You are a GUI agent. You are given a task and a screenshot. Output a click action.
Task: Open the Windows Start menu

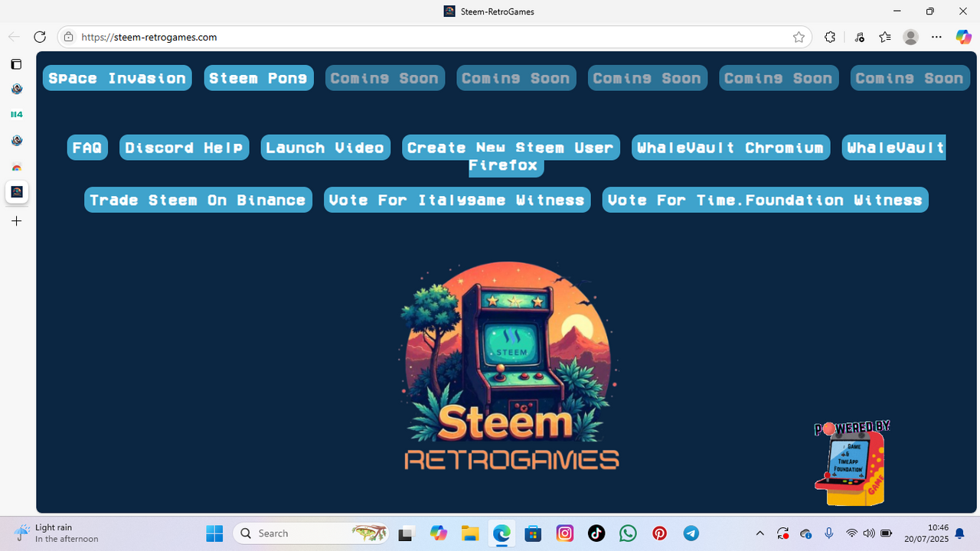(214, 533)
